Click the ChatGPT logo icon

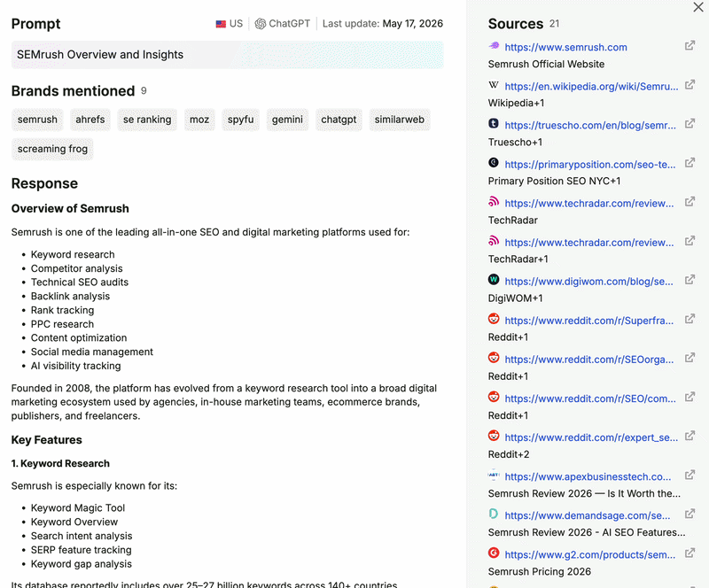260,24
